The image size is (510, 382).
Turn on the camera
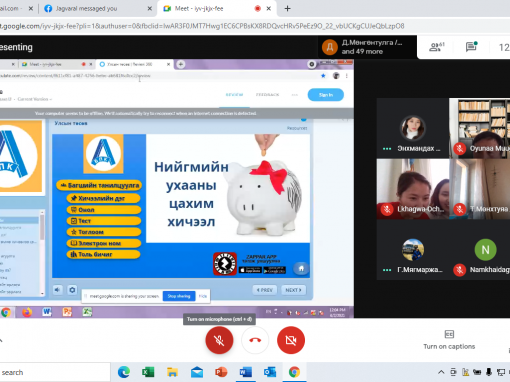291,340
